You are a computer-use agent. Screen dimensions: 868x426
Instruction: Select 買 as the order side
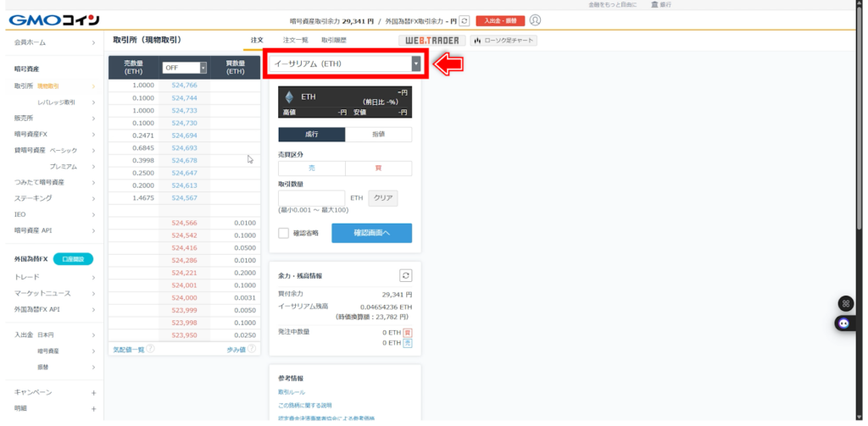(378, 169)
